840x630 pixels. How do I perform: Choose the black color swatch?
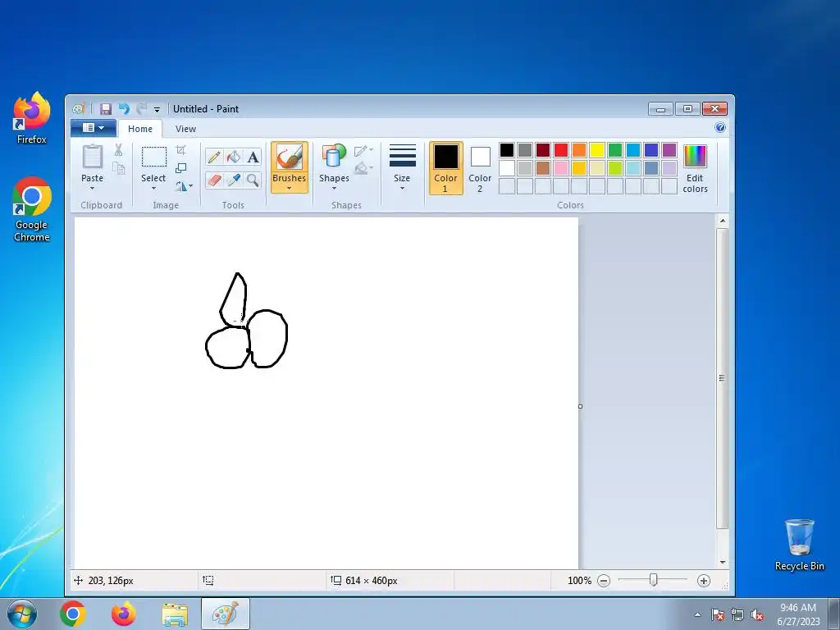pyautogui.click(x=507, y=150)
